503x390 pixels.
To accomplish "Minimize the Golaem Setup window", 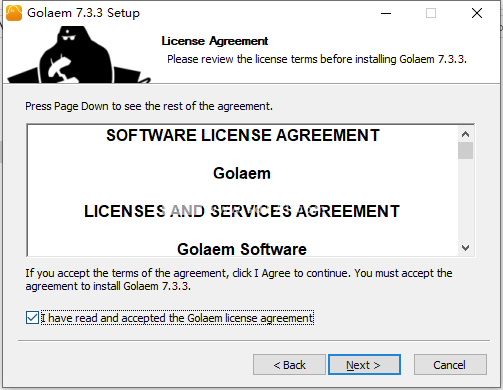I will (386, 13).
